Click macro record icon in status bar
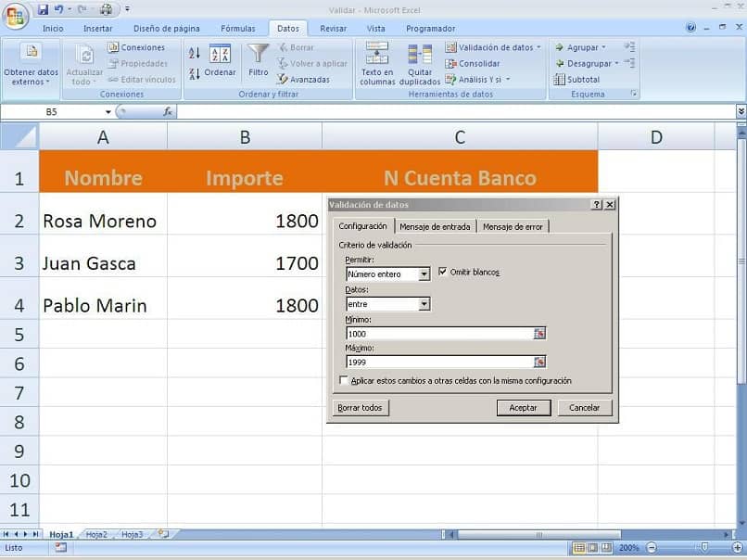 (x=60, y=548)
